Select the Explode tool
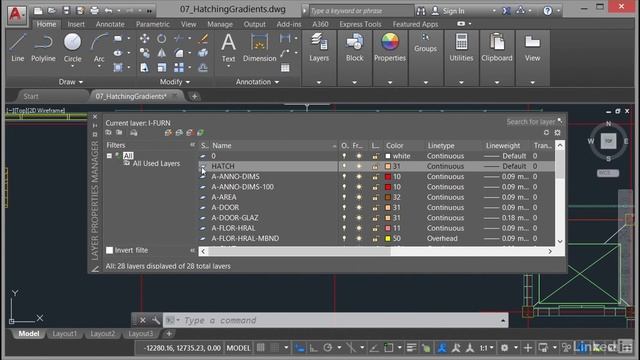The image size is (640, 360). 203,53
